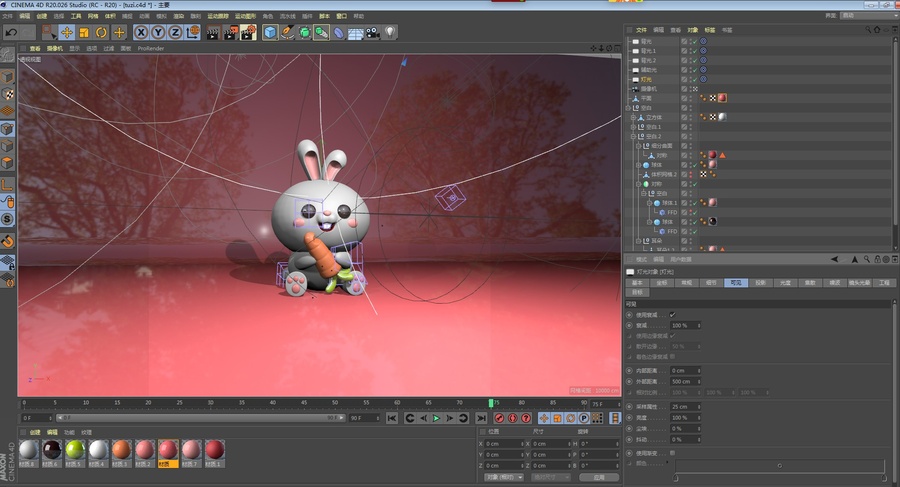Image resolution: width=900 pixels, height=487 pixels.
Task: Collapse the 耳朵 tree item
Action: click(638, 241)
